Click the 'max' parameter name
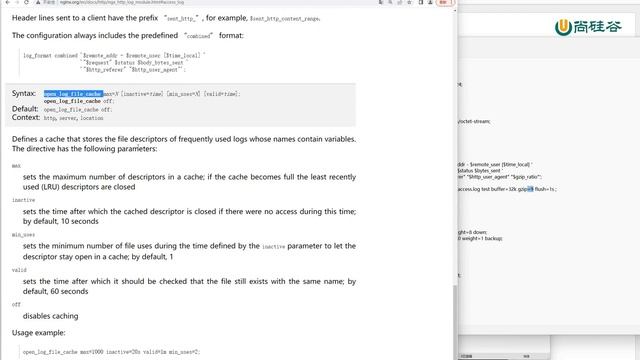The height and width of the screenshot is (360, 640). coord(16,166)
